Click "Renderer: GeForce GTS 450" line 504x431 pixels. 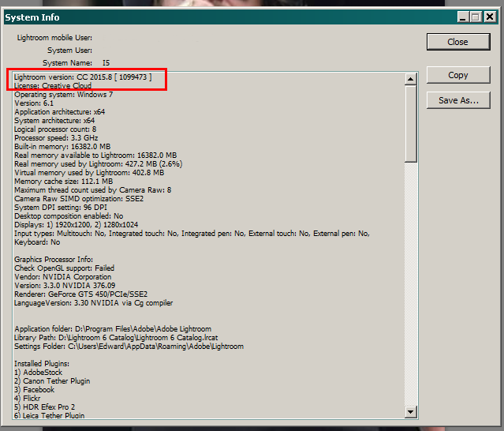click(x=80, y=294)
